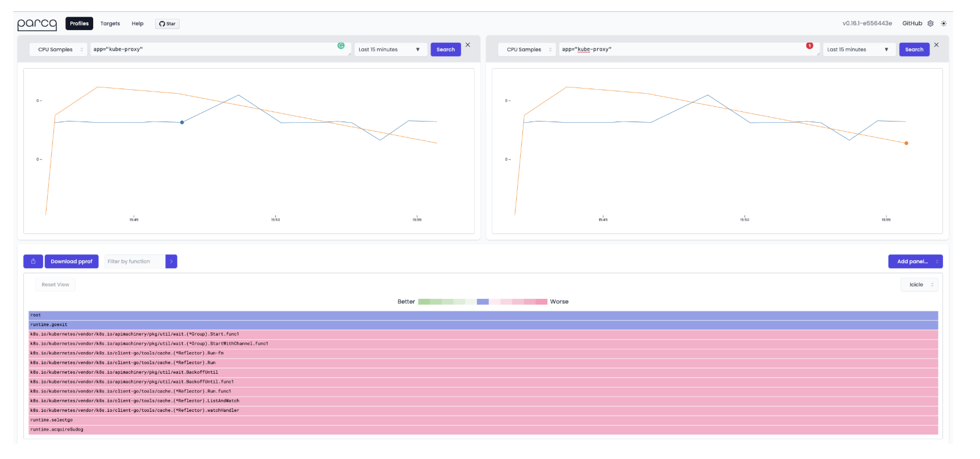
Task: Click the GitHub Star button
Action: tap(167, 24)
